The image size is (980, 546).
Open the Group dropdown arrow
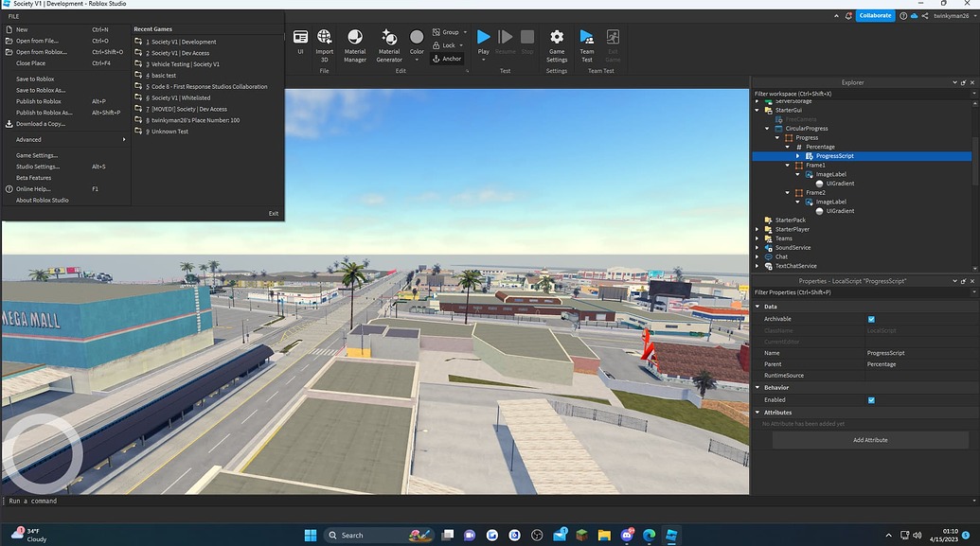[x=463, y=31]
